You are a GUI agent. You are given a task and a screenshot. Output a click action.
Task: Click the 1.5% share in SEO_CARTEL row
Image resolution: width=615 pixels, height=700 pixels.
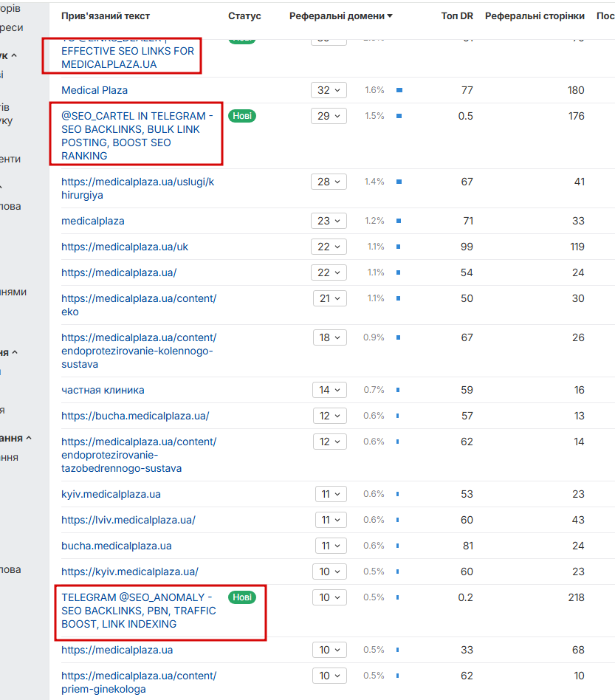(374, 116)
